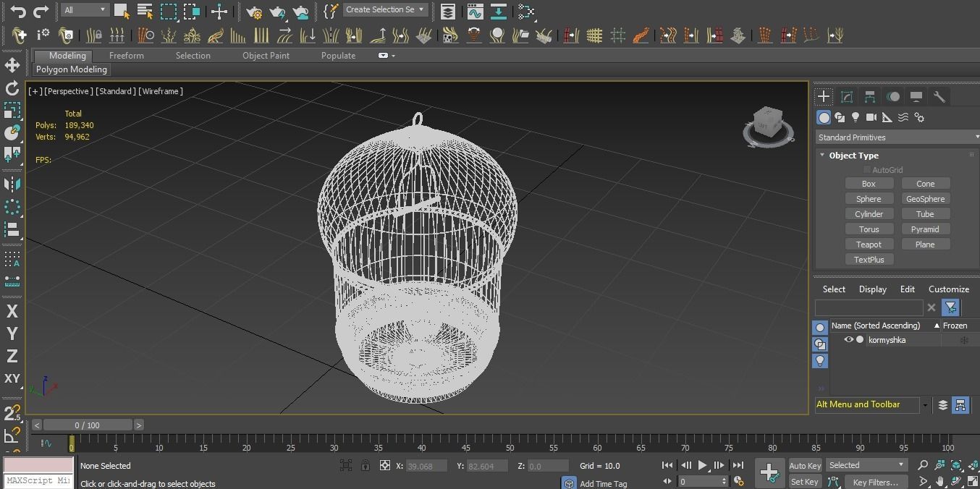The image size is (980, 489).
Task: Open the Scene Explorer Customize menu
Action: [x=949, y=289]
